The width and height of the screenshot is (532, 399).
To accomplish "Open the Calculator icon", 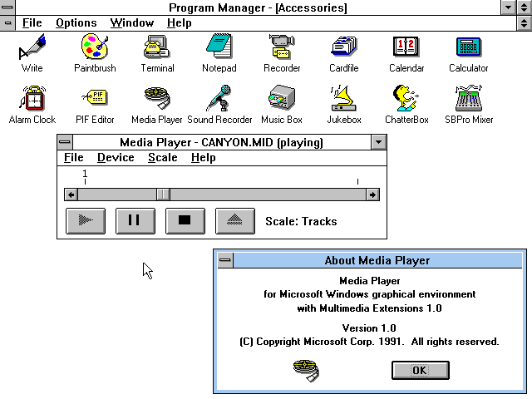I will tap(469, 47).
